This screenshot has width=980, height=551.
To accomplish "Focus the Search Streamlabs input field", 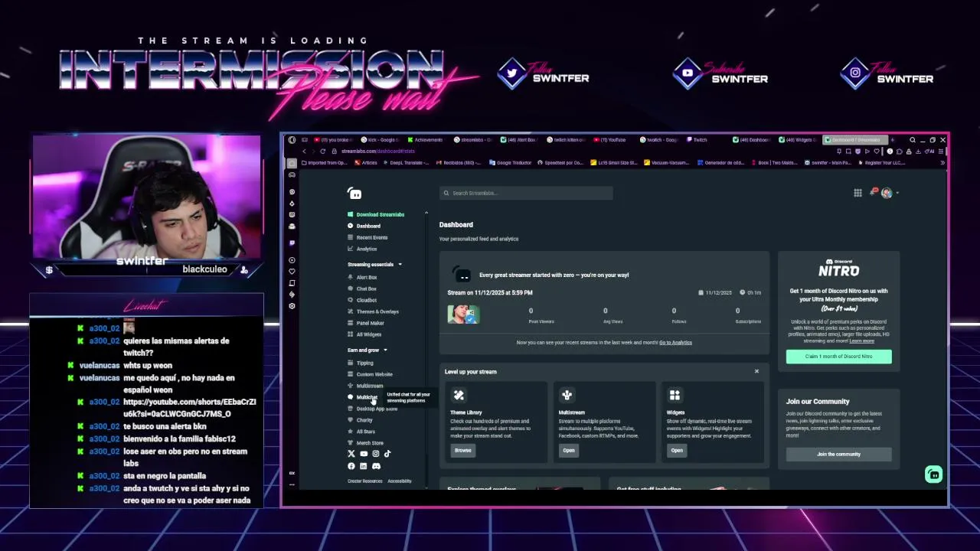I will 526,194.
